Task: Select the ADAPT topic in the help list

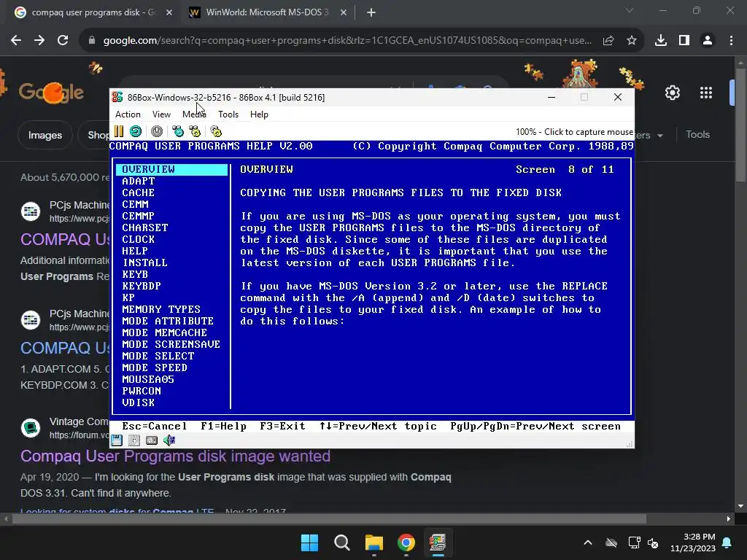Action: (x=139, y=181)
